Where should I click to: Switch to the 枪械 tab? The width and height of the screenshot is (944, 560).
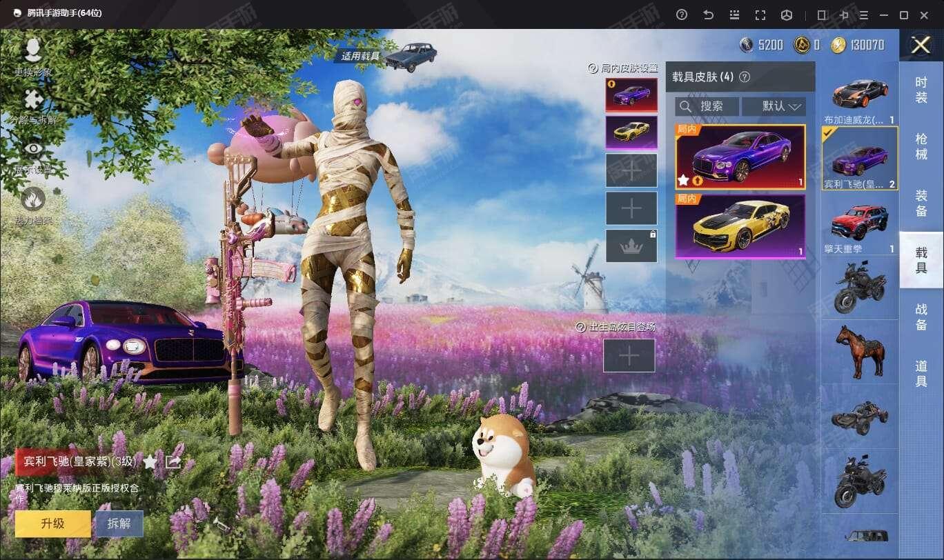(x=921, y=146)
